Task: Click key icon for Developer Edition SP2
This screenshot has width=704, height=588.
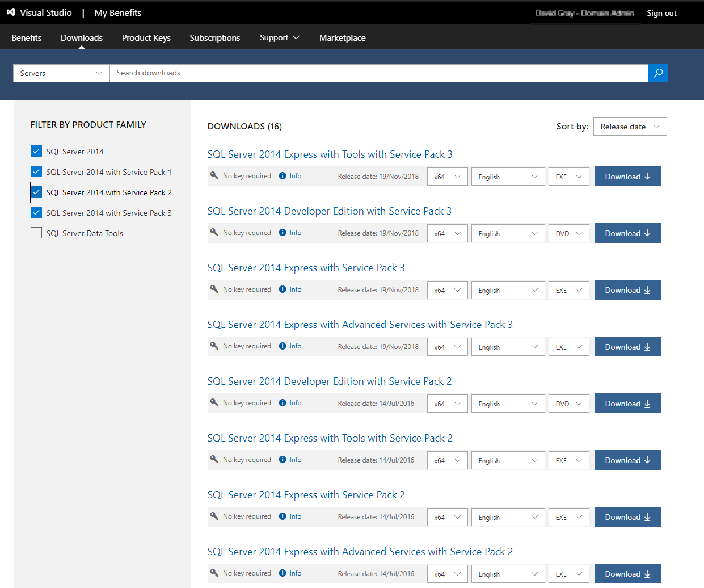Action: (214, 402)
